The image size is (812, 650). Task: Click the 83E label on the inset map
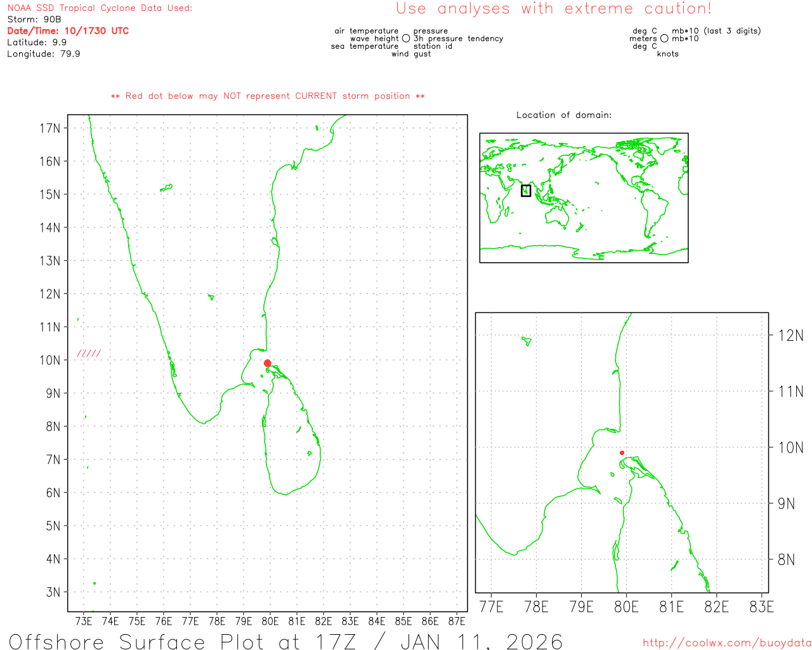pos(761,607)
